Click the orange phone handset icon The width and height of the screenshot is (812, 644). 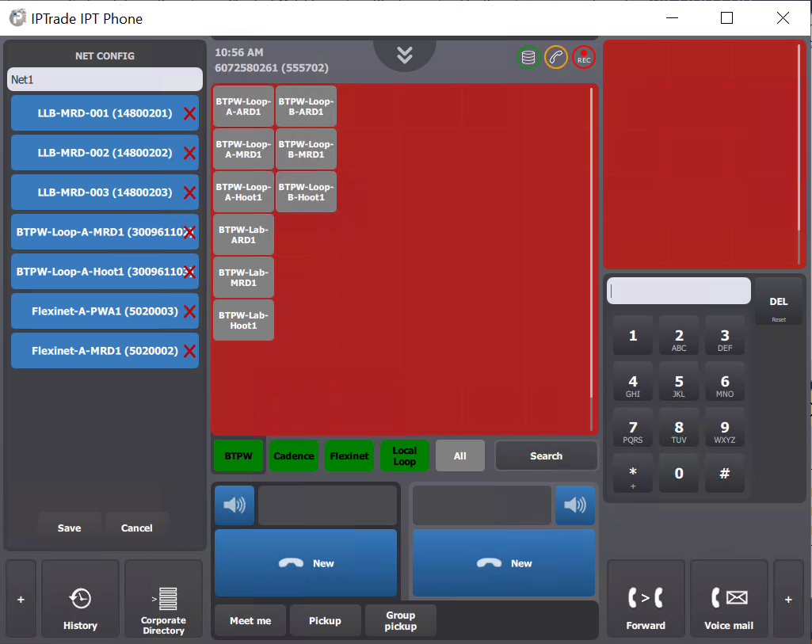pos(555,58)
